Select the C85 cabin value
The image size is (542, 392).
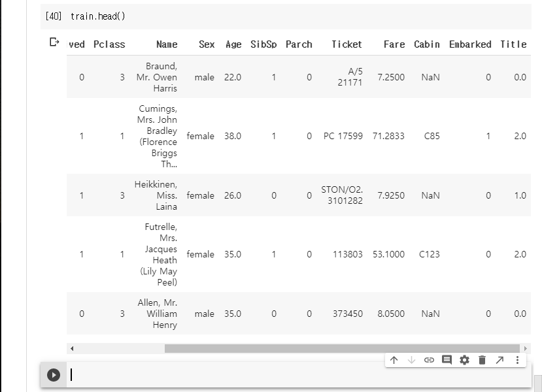[x=432, y=136]
